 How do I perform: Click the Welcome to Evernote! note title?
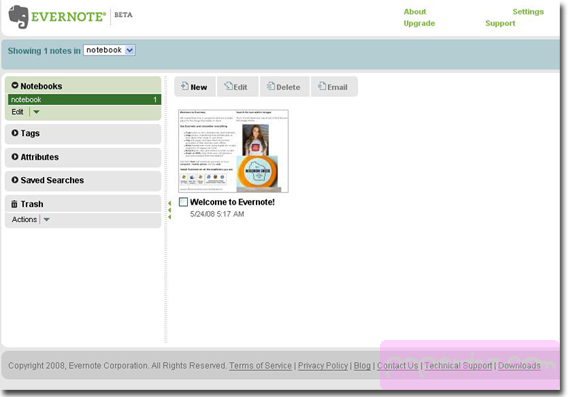point(232,202)
